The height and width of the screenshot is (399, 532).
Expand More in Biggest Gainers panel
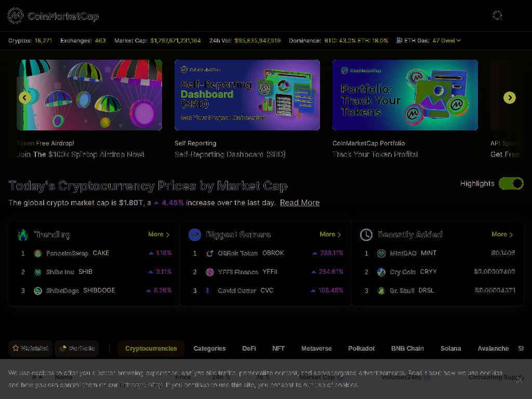pyautogui.click(x=330, y=234)
